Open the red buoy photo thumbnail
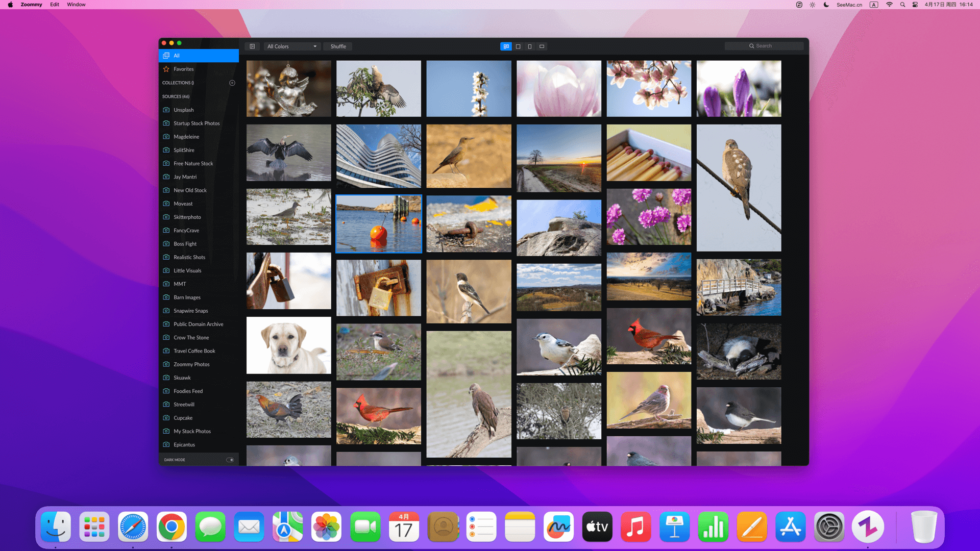 click(x=379, y=223)
